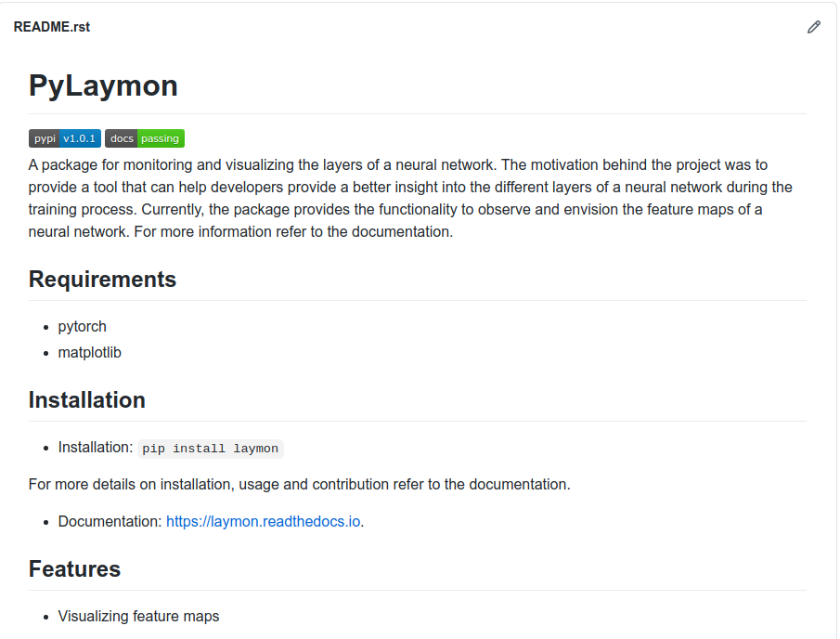The image size is (840, 639).
Task: Click the "pip install laymon" code snippet
Action: pyautogui.click(x=211, y=449)
